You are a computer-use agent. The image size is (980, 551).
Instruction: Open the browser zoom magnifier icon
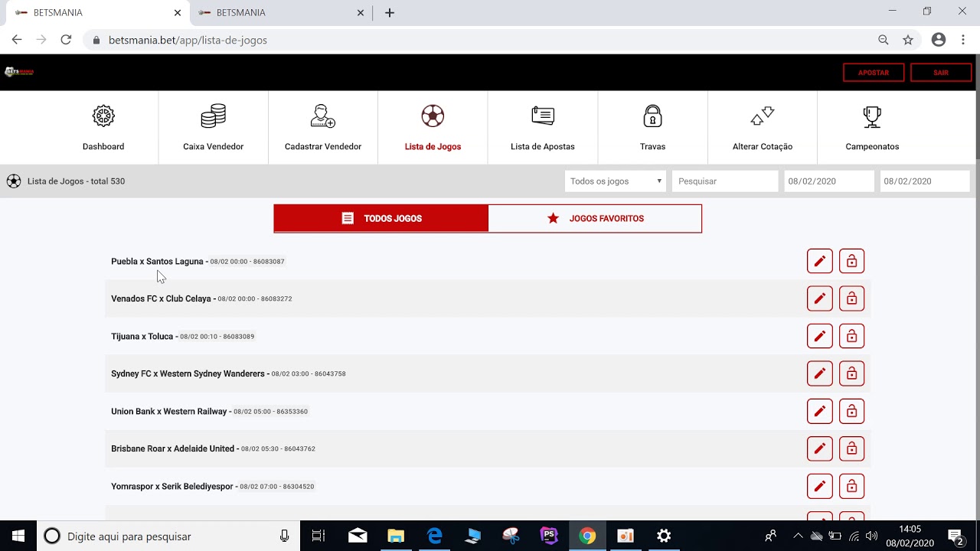click(x=884, y=40)
